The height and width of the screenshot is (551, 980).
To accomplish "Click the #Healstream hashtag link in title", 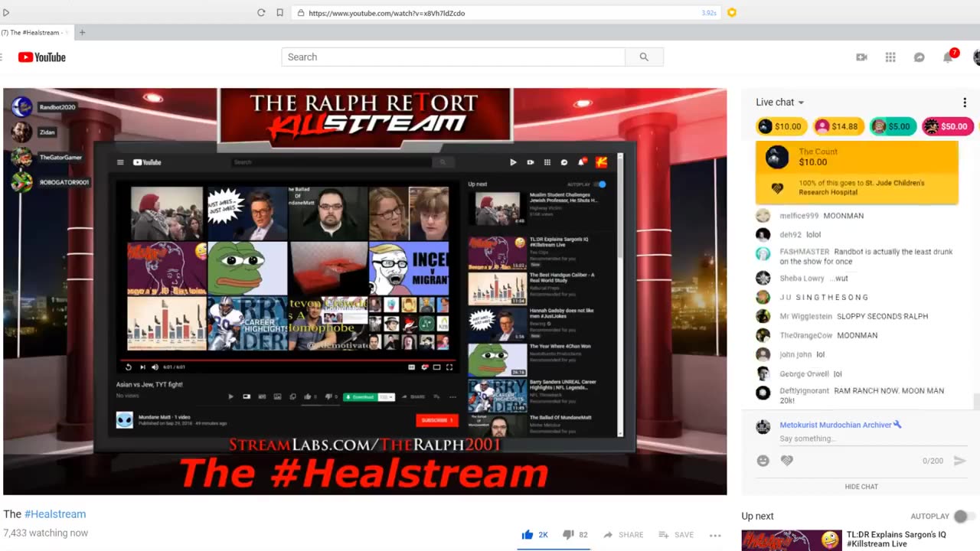I will point(55,514).
